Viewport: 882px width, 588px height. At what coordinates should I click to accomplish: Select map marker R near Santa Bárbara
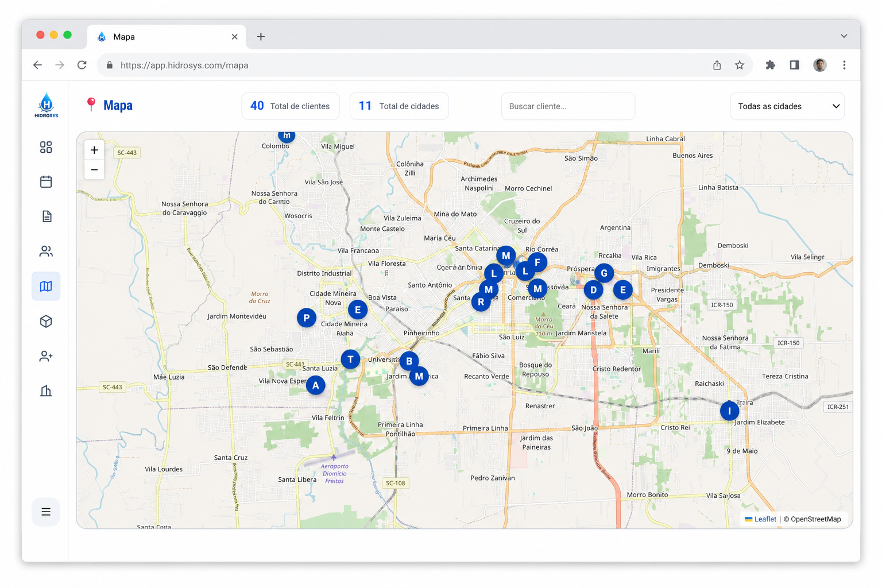point(481,301)
